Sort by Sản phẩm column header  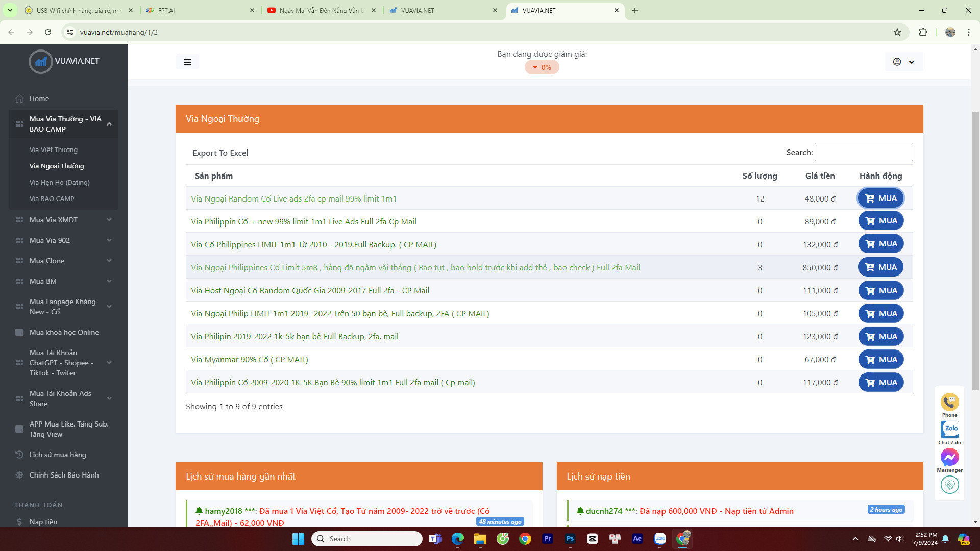tap(214, 176)
